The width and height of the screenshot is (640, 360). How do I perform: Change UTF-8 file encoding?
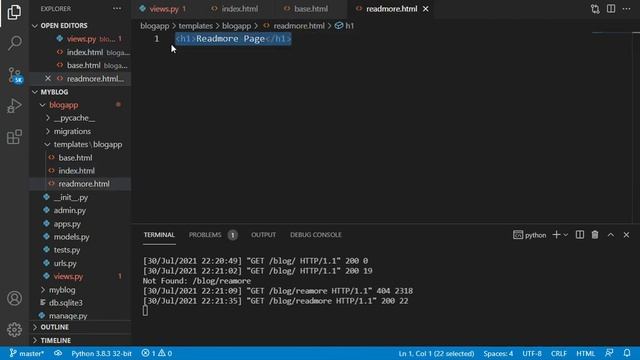tap(532, 353)
